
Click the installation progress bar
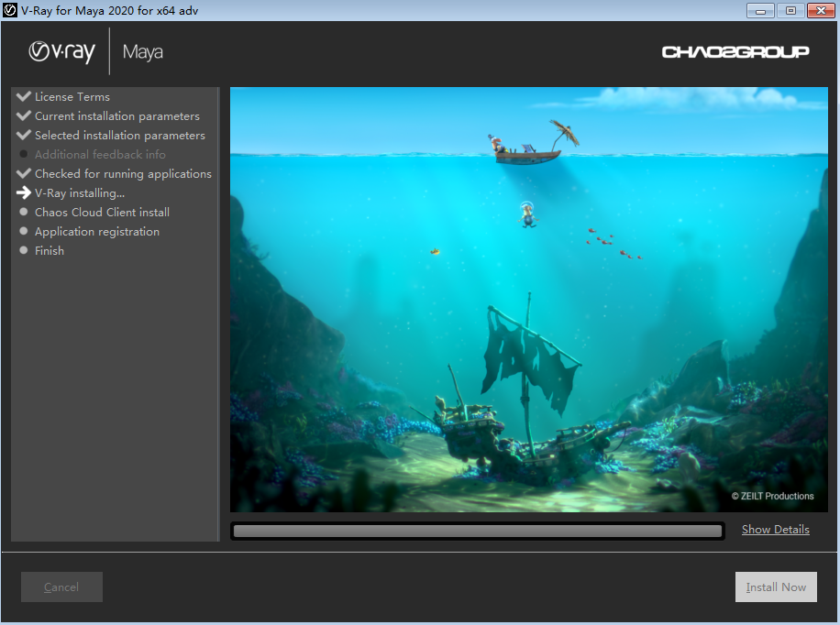pos(477,531)
